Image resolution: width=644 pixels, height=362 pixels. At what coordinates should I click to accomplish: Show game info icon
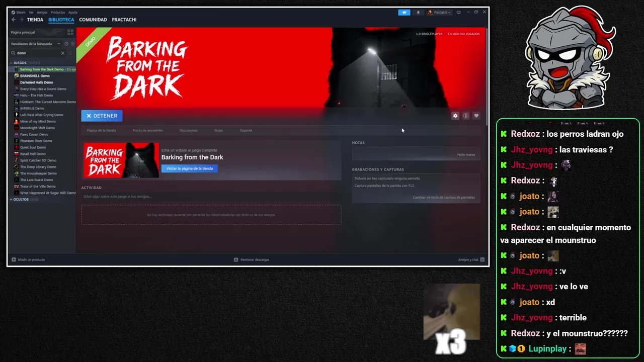[x=466, y=116]
